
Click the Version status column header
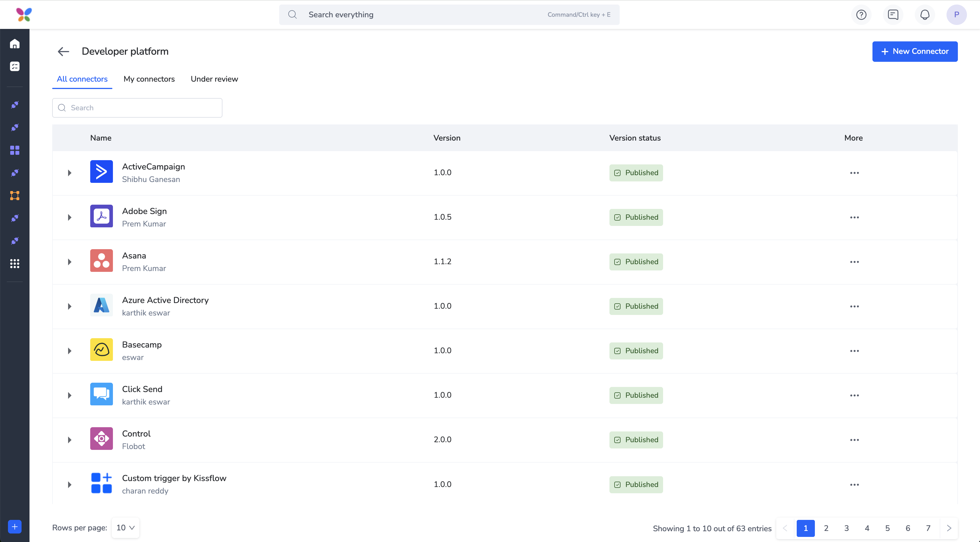click(635, 138)
